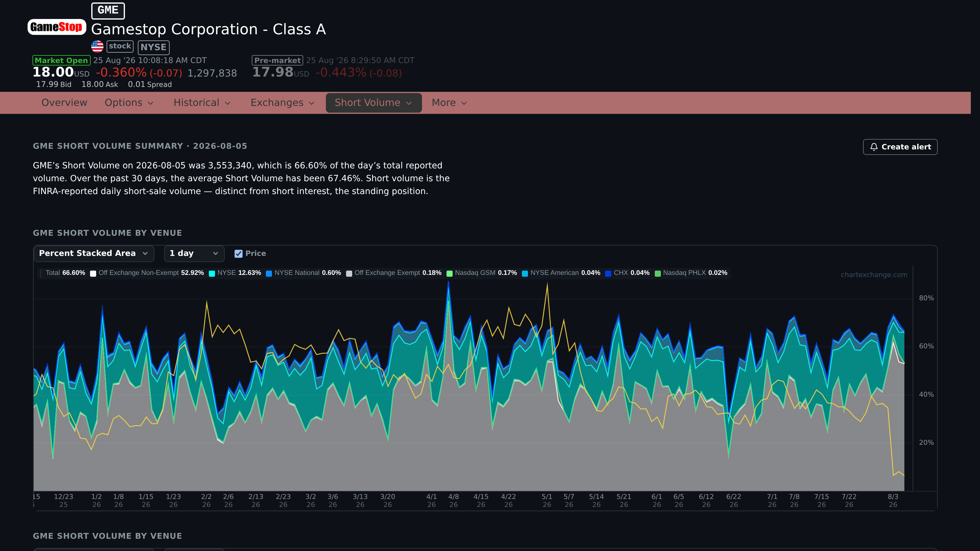Open the 1 day interval dropdown

(x=194, y=254)
